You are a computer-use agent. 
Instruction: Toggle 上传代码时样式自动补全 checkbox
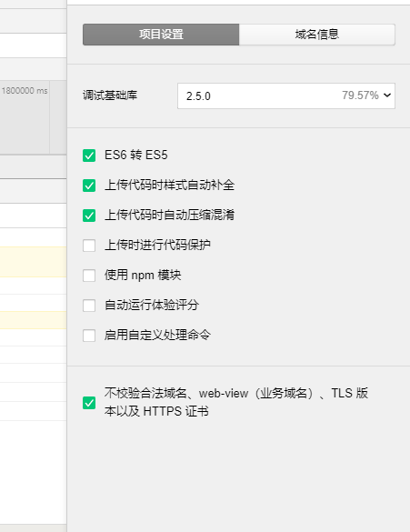(89, 186)
